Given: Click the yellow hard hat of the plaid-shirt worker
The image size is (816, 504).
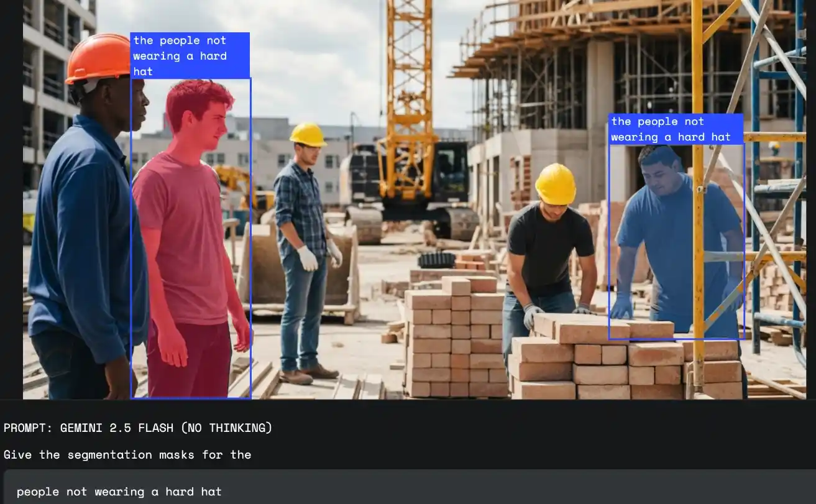Looking at the screenshot, I should (x=308, y=134).
